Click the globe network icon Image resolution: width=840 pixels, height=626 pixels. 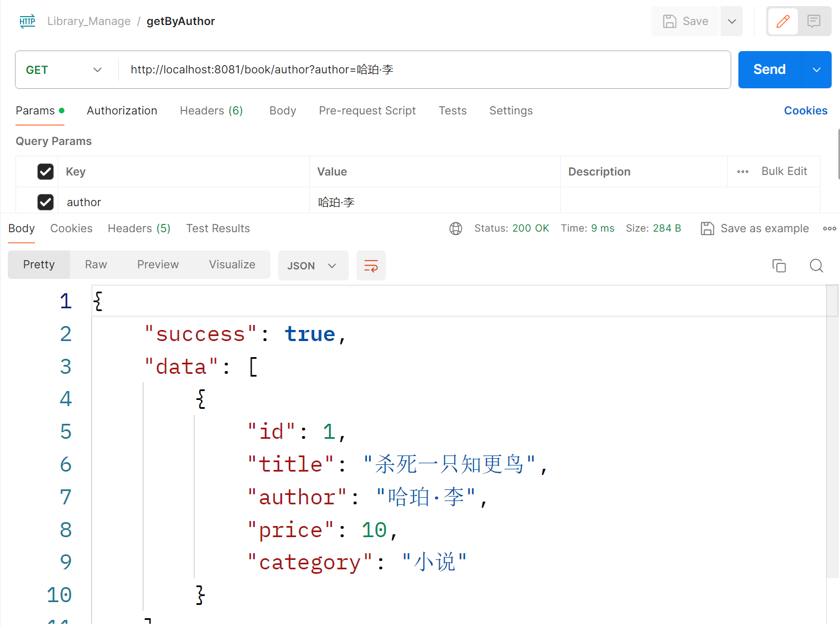point(456,228)
